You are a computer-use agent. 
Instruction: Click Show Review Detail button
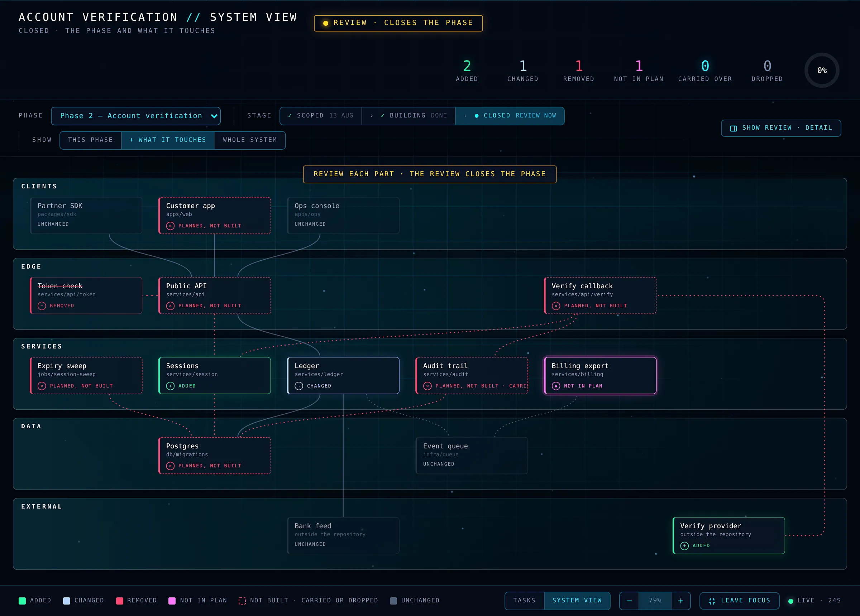point(781,128)
